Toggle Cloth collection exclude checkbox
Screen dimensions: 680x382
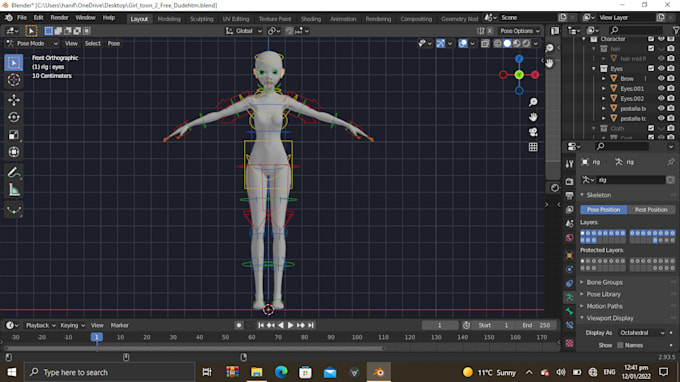click(x=651, y=128)
